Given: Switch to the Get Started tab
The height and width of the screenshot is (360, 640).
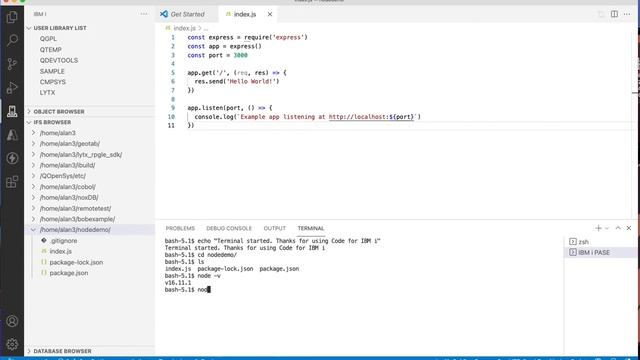Looking at the screenshot, I should (x=187, y=14).
